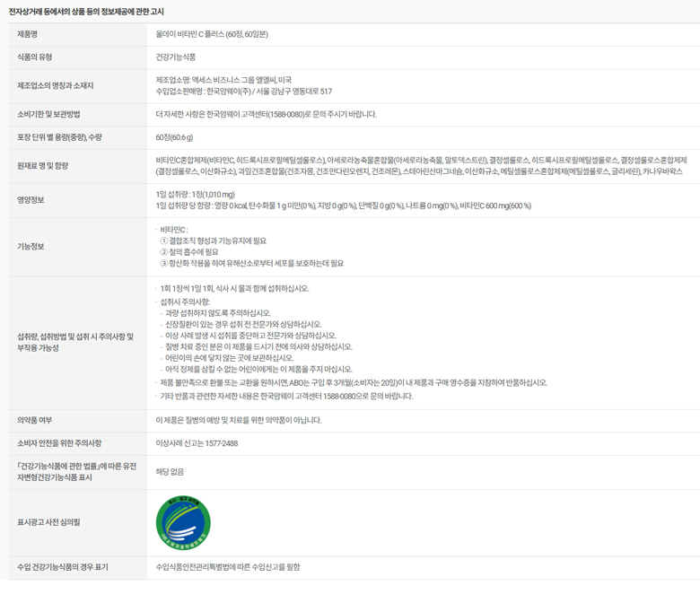The height and width of the screenshot is (612, 700).
Task: Select the 기능정보 row label
Action: [31, 246]
